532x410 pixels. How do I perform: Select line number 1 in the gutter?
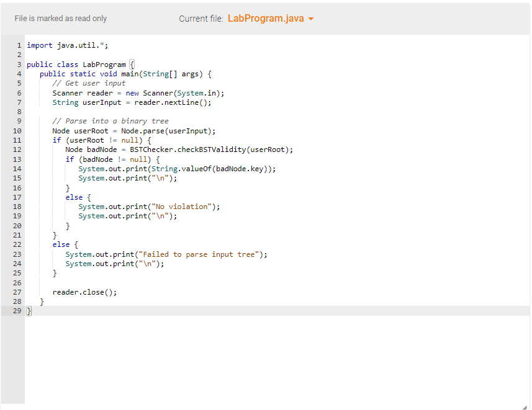pyautogui.click(x=18, y=45)
